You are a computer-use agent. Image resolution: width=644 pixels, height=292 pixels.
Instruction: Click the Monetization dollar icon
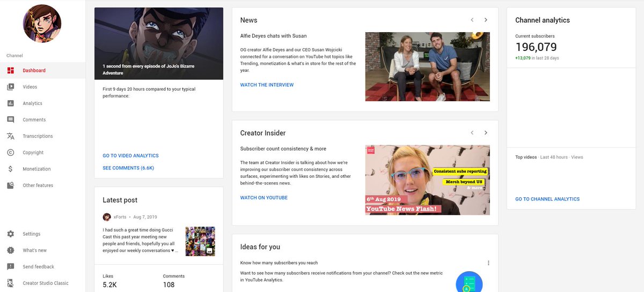click(11, 169)
